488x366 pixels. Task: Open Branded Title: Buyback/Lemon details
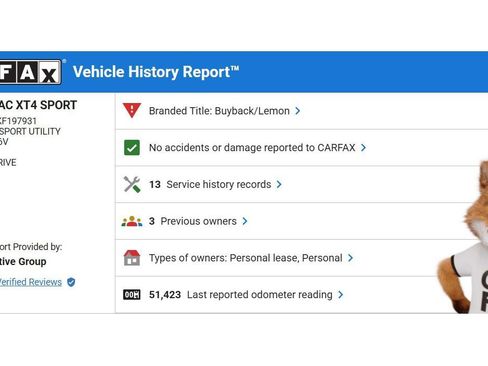pyautogui.click(x=219, y=111)
